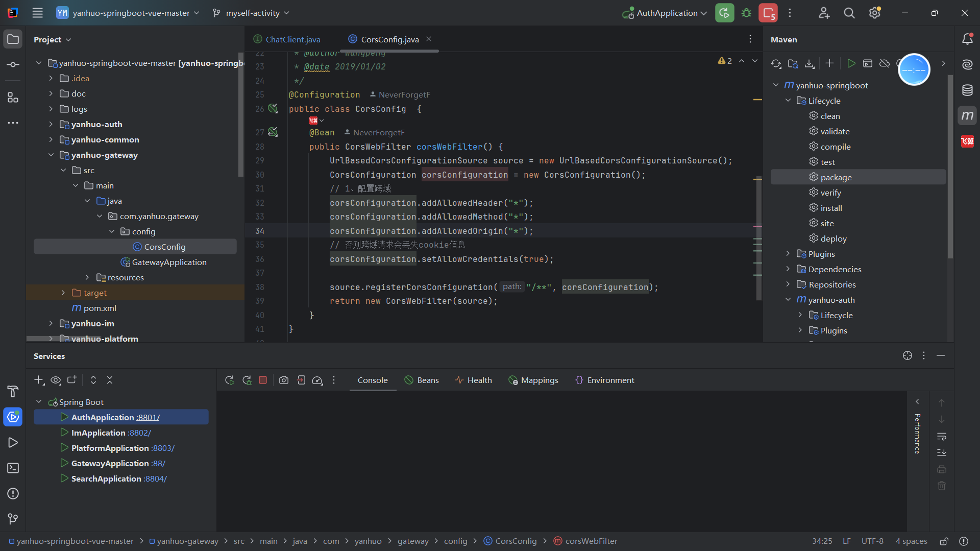Screen dimensions: 980x551
Task: Open the Notifications bell icon
Action: pyautogui.click(x=967, y=39)
